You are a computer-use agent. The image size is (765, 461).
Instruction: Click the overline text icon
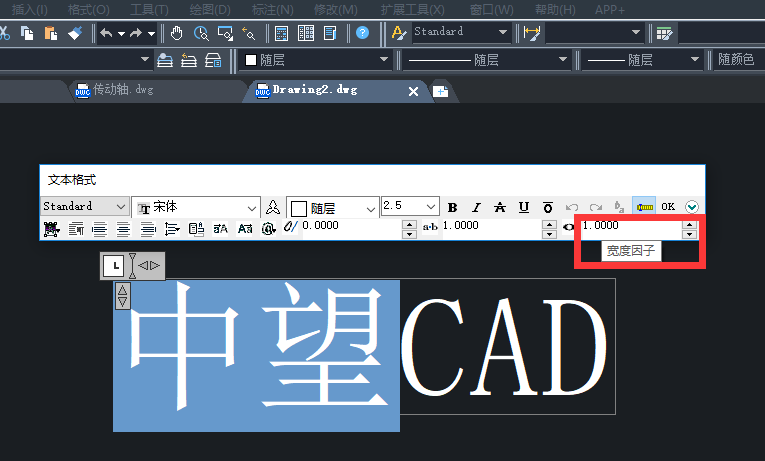[547, 207]
